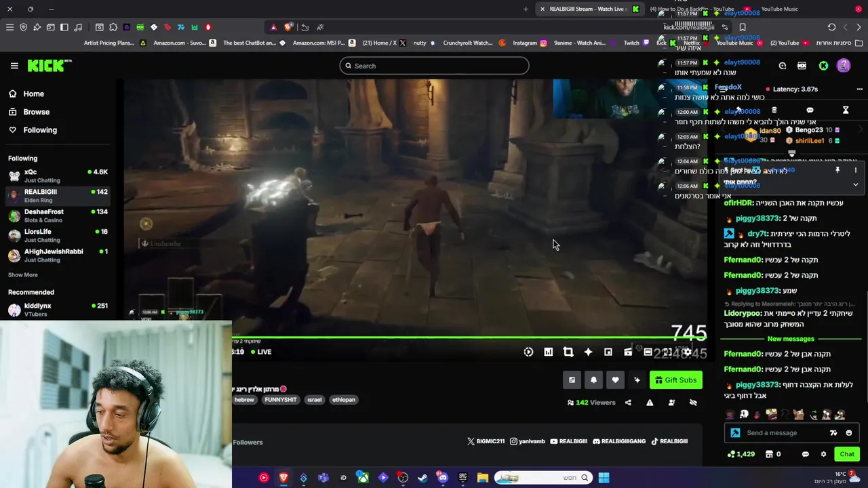This screenshot has width=868, height=488.
Task: Toggle theater mode in player controls
Action: pyautogui.click(x=648, y=352)
